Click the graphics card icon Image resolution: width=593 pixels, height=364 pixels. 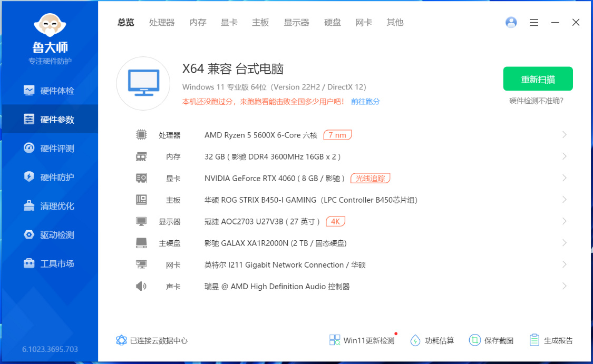(141, 178)
